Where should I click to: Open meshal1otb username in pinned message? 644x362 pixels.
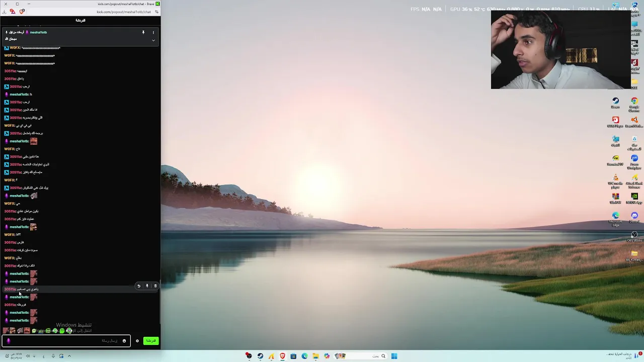pyautogui.click(x=38, y=32)
